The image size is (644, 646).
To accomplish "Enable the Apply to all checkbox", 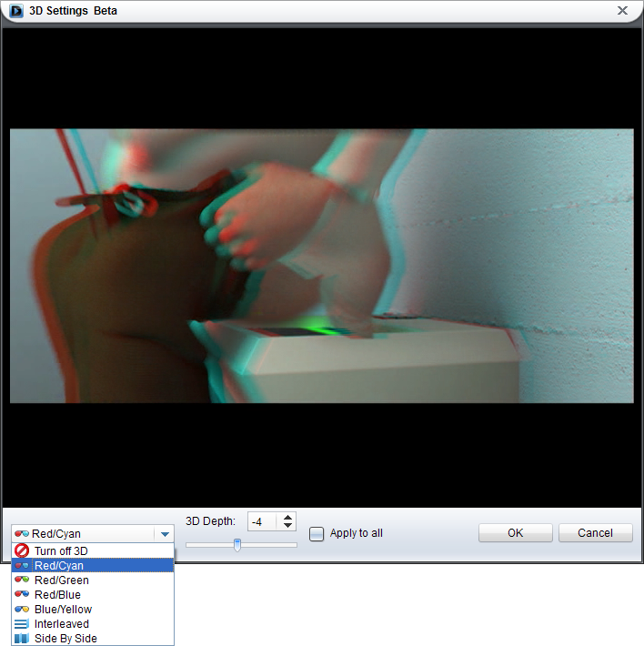I will pyautogui.click(x=317, y=534).
